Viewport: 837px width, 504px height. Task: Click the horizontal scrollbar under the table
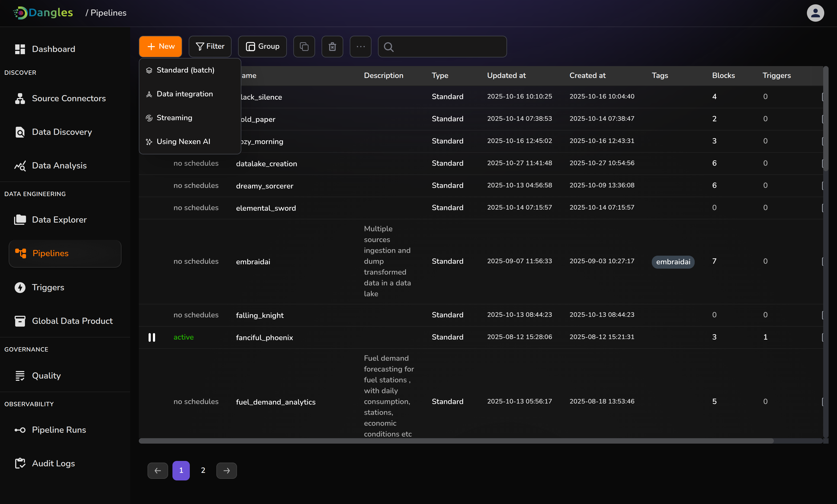coord(455,441)
